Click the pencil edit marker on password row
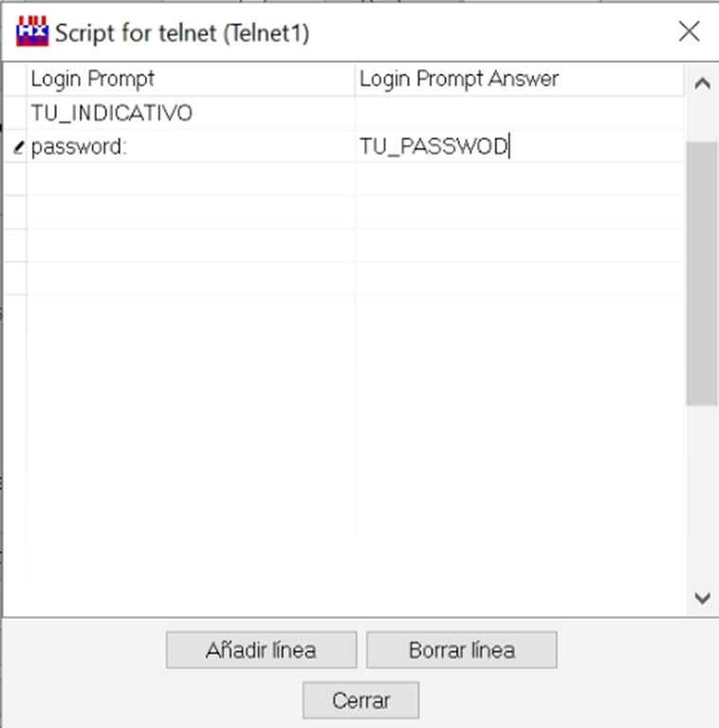Image resolution: width=719 pixels, height=728 pixels. (x=18, y=147)
